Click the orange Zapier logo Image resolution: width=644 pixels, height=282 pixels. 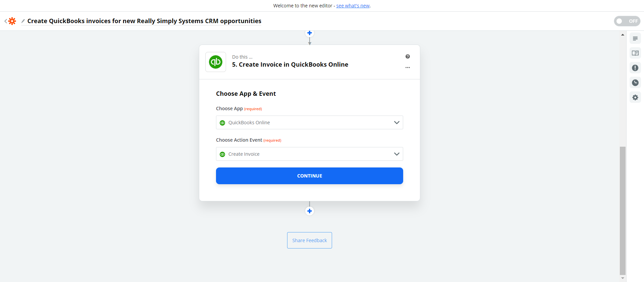(x=12, y=21)
